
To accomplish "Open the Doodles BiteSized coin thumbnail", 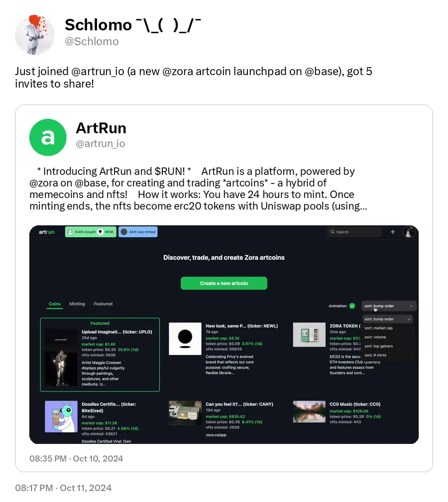I will coord(61,416).
